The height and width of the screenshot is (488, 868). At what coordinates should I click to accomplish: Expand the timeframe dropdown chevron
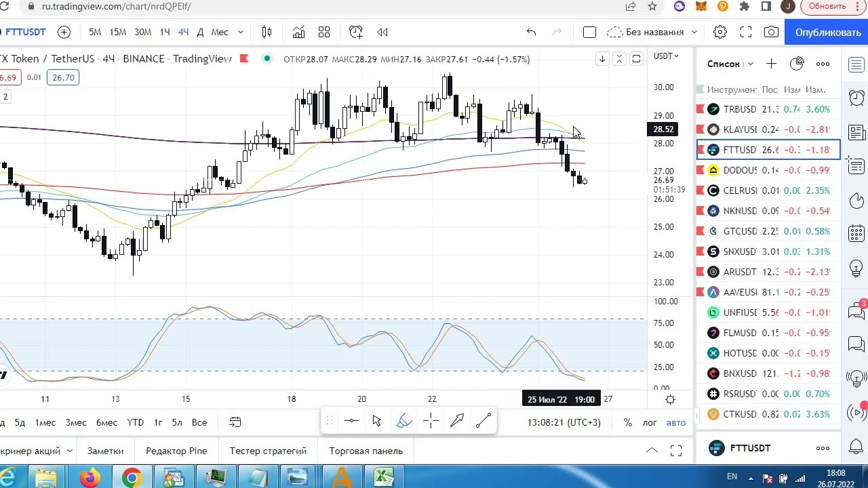click(240, 32)
